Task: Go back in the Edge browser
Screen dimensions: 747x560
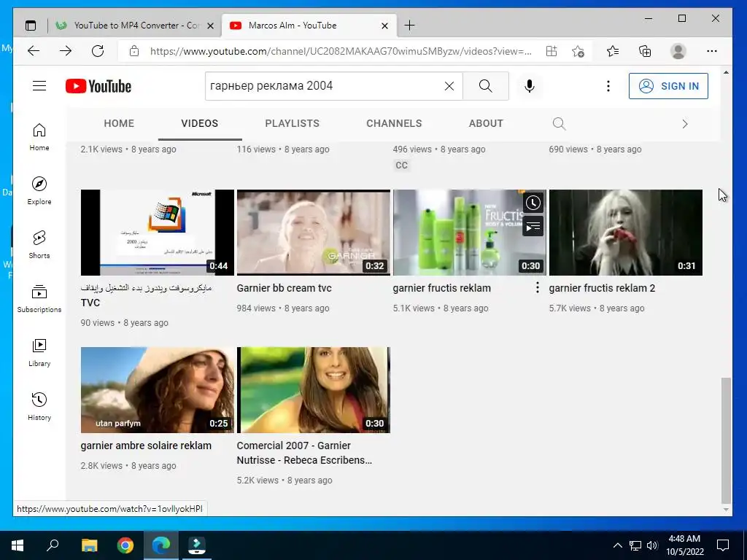Action: tap(34, 51)
